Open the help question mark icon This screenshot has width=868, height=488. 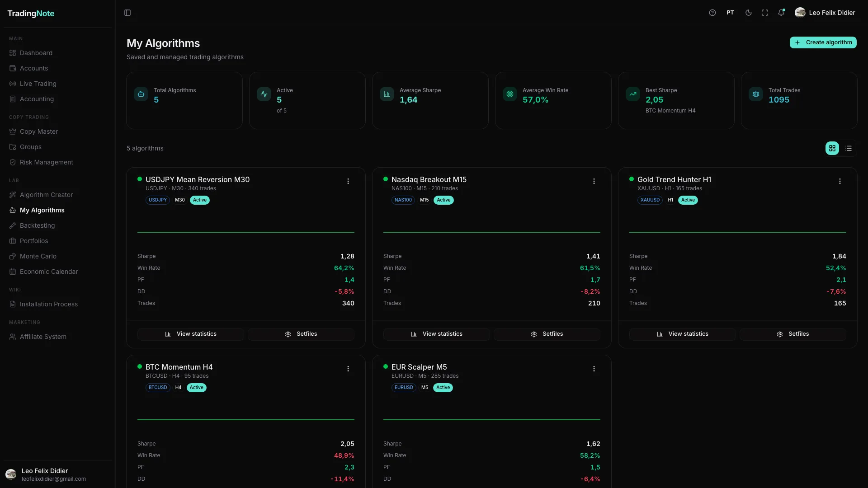712,13
